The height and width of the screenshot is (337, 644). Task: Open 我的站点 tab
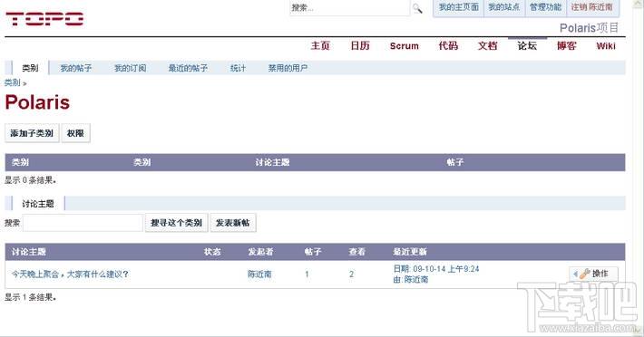tap(504, 7)
